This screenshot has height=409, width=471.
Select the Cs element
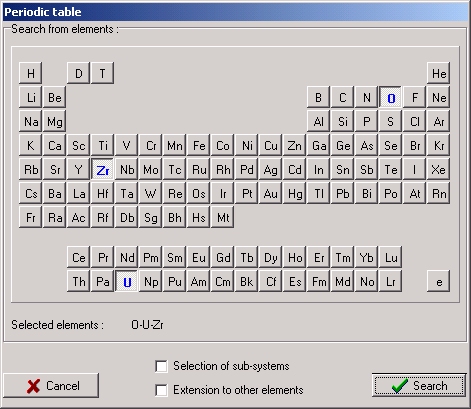click(x=31, y=194)
